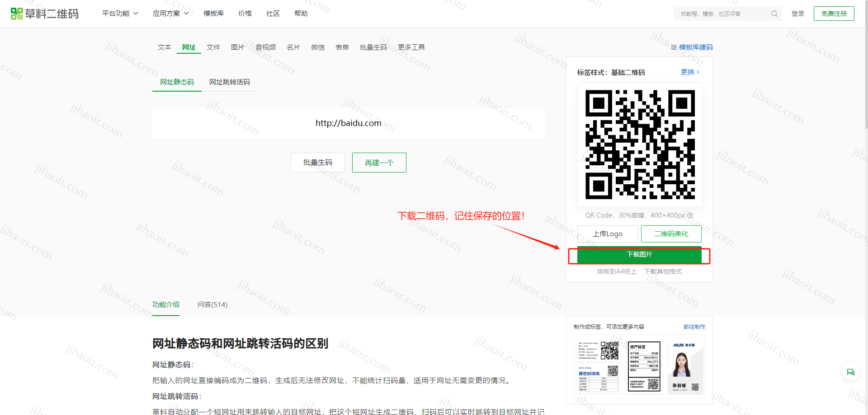Image resolution: width=868 pixels, height=415 pixels.
Task: Click the 登录 link
Action: coord(798,14)
